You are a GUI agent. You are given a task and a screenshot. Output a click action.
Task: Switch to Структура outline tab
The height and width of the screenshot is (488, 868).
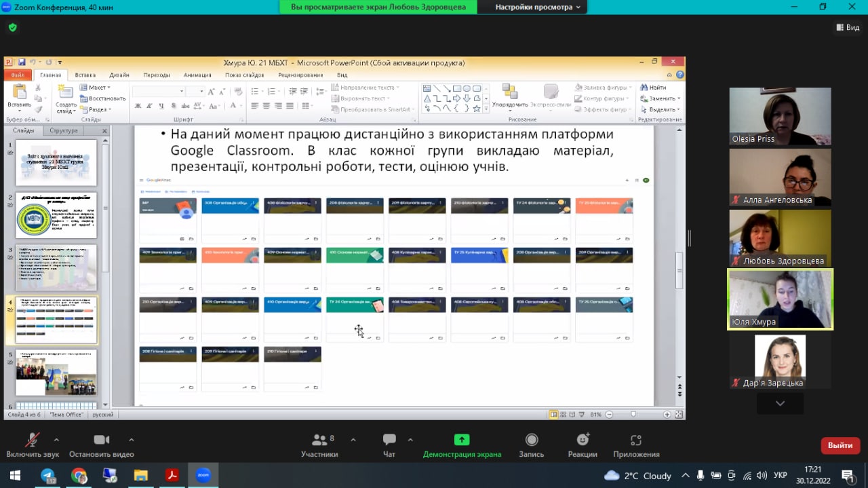pos(64,130)
